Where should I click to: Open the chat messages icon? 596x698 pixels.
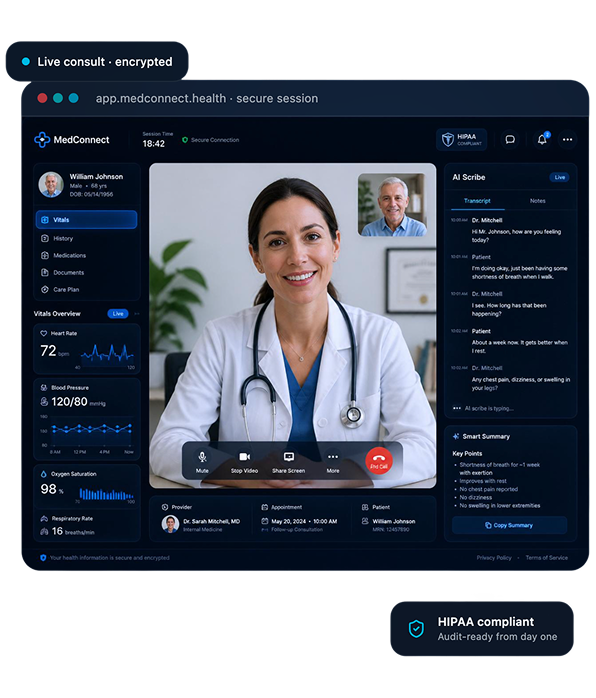pyautogui.click(x=510, y=140)
